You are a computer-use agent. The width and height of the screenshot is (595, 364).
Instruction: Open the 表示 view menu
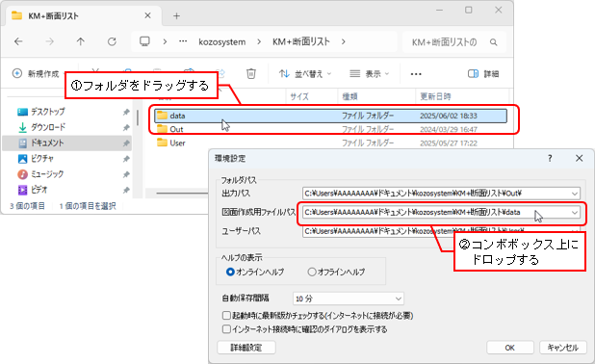pyautogui.click(x=369, y=73)
